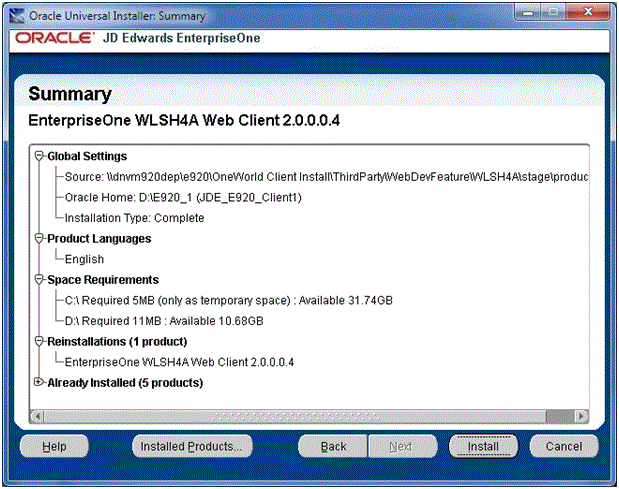
Task: Close the installer window
Action: click(588, 13)
